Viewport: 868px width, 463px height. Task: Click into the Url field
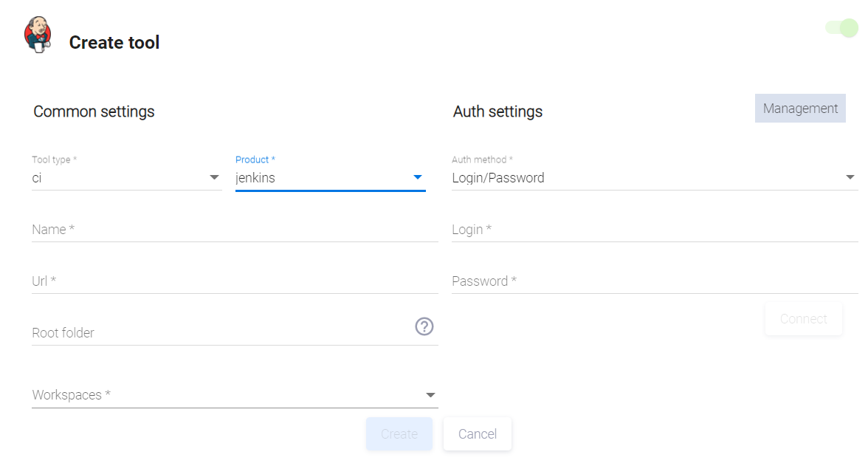click(x=235, y=281)
